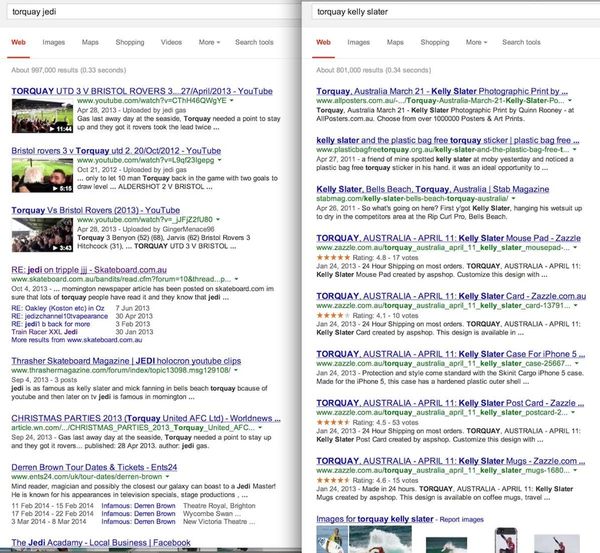Open 'Bristol rovers 3 v Torquay utd 2' result
The width and height of the screenshot is (600, 553).
click(x=116, y=150)
